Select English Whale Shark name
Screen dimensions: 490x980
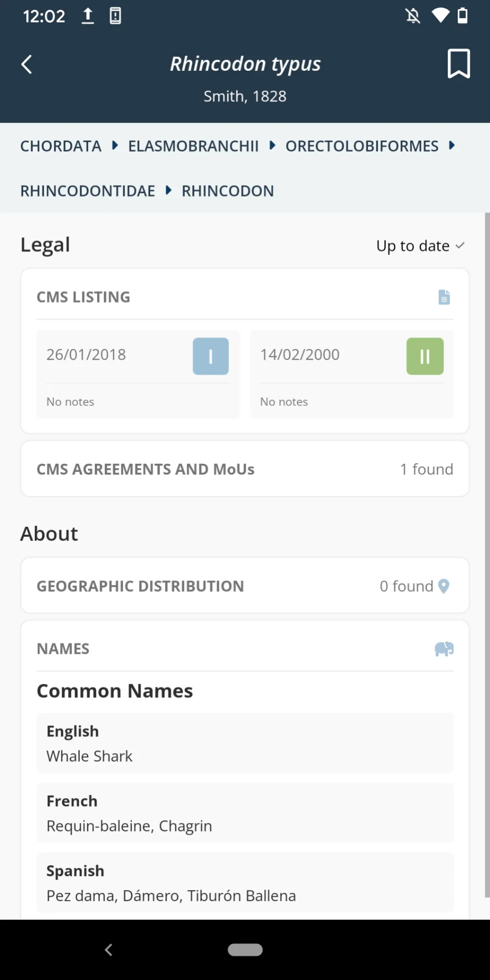[x=245, y=743]
